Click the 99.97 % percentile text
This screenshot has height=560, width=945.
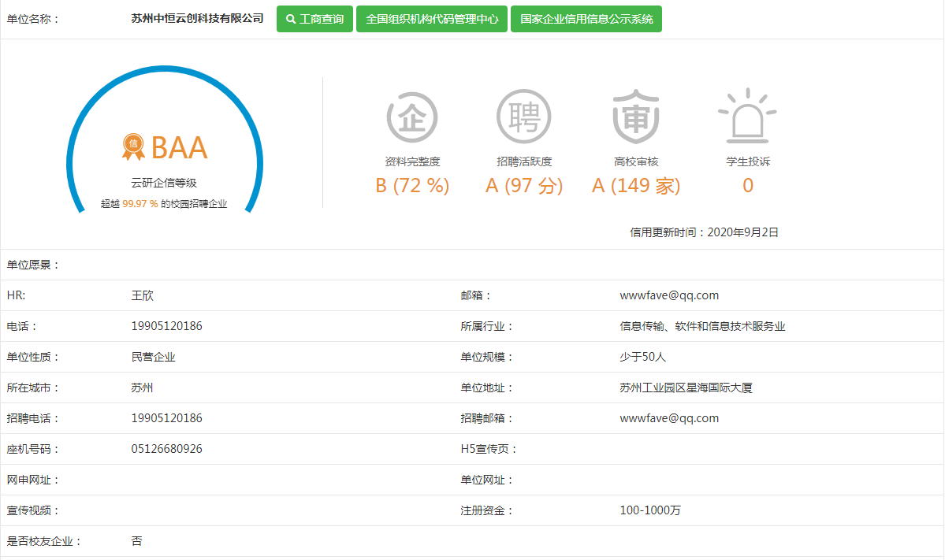click(140, 204)
